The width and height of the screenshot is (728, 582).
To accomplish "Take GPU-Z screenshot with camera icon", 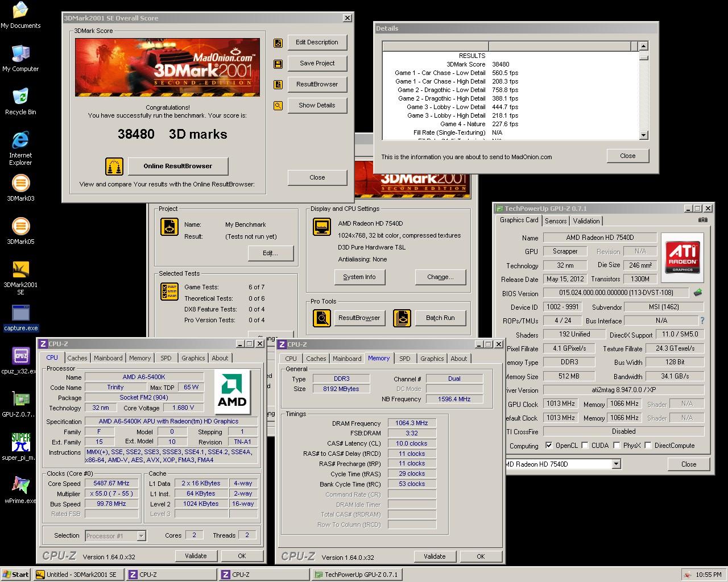I will tap(703, 220).
